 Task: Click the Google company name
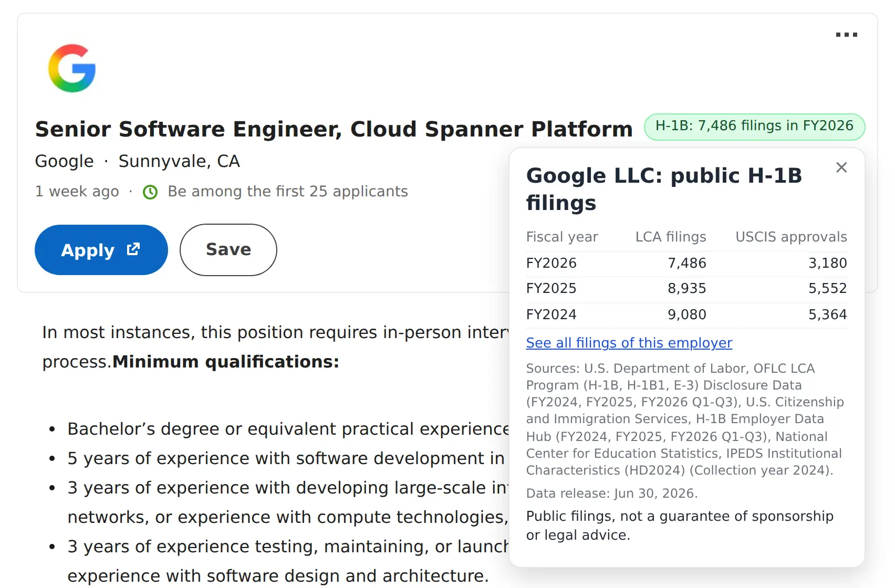[64, 161]
